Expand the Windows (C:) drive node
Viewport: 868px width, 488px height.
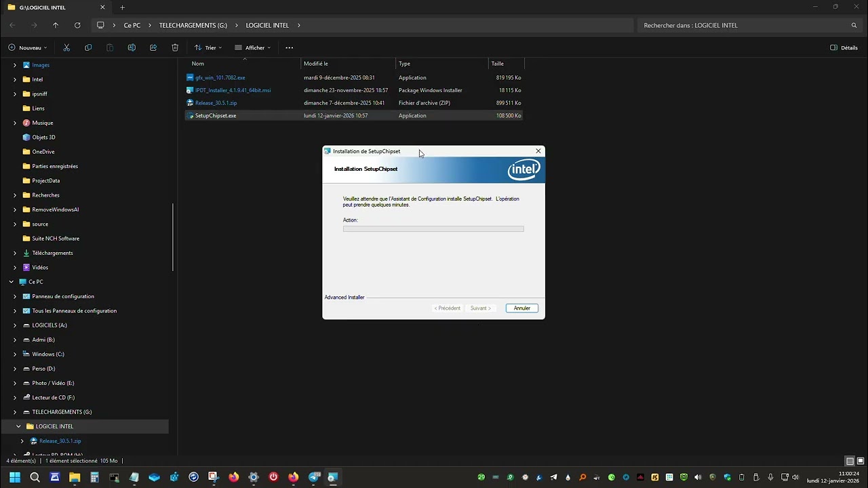15,354
